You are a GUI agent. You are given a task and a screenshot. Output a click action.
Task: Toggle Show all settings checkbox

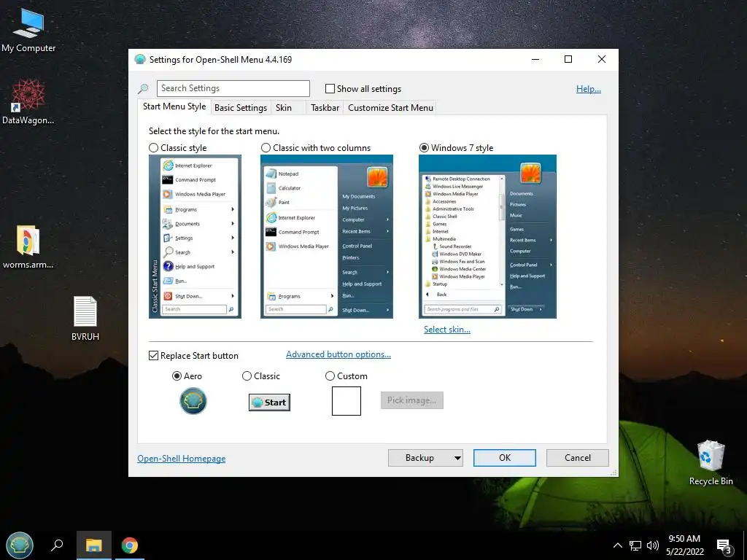330,88
